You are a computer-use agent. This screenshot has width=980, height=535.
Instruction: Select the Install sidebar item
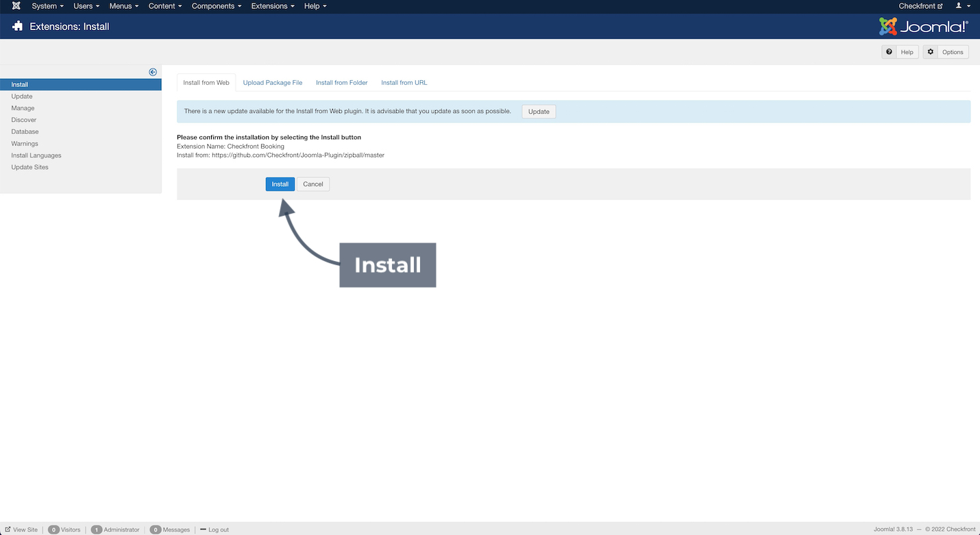click(x=81, y=85)
